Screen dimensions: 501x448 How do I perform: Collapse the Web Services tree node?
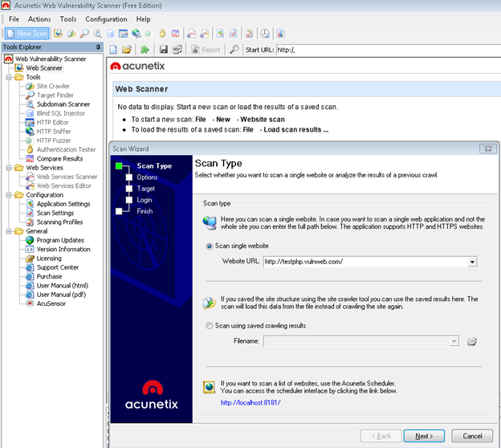click(8, 168)
